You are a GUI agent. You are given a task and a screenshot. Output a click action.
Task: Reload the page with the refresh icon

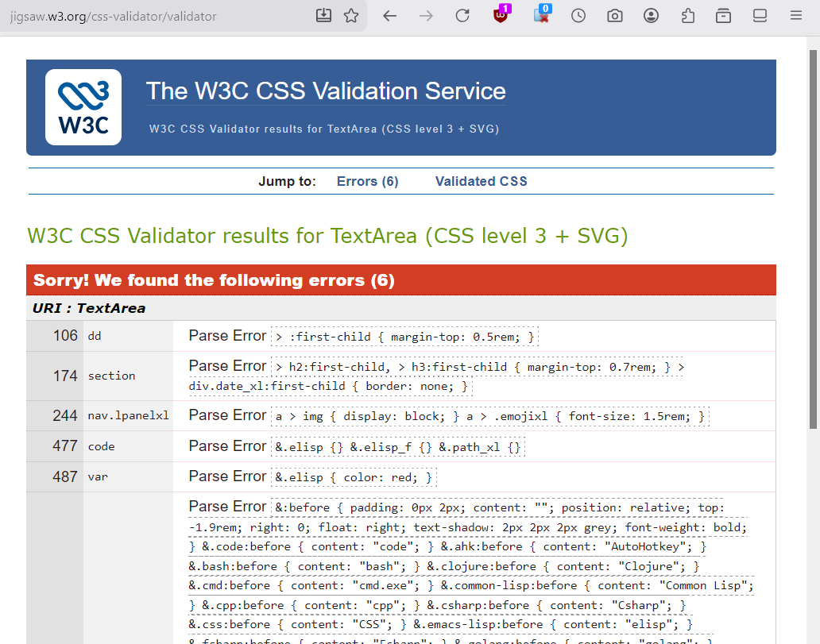(x=462, y=16)
